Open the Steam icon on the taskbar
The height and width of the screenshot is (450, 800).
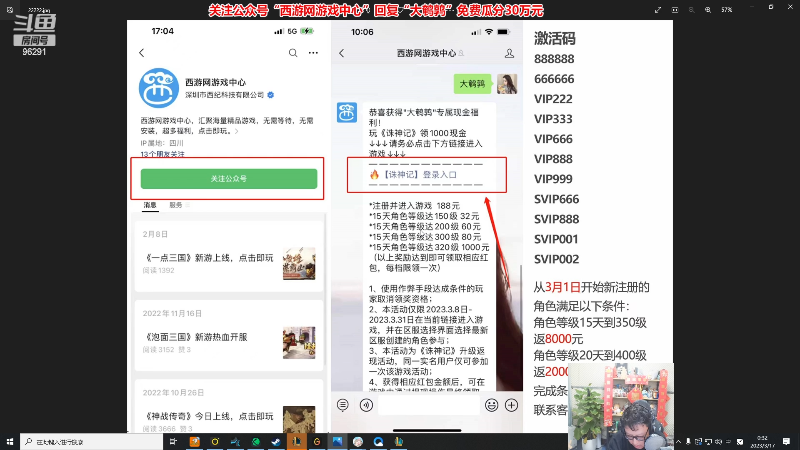pyautogui.click(x=276, y=441)
